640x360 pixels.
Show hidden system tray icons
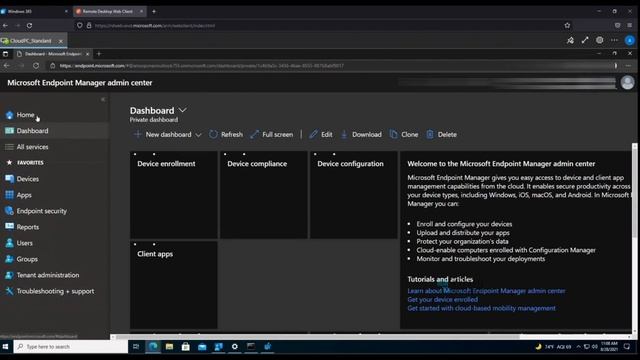(x=578, y=347)
